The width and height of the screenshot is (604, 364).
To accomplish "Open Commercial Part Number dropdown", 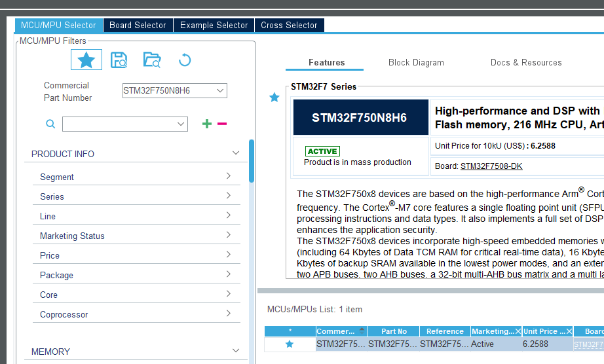I will pyautogui.click(x=220, y=91).
